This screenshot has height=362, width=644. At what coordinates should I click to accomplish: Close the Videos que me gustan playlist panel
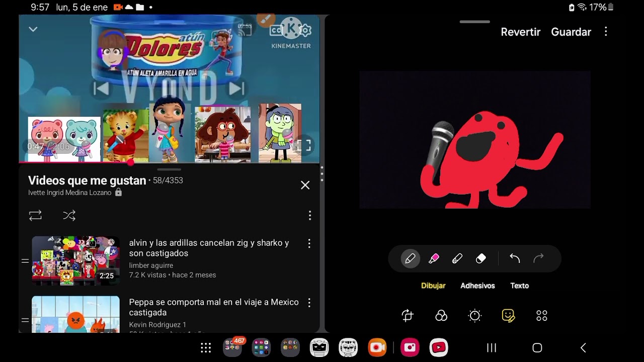(x=305, y=185)
